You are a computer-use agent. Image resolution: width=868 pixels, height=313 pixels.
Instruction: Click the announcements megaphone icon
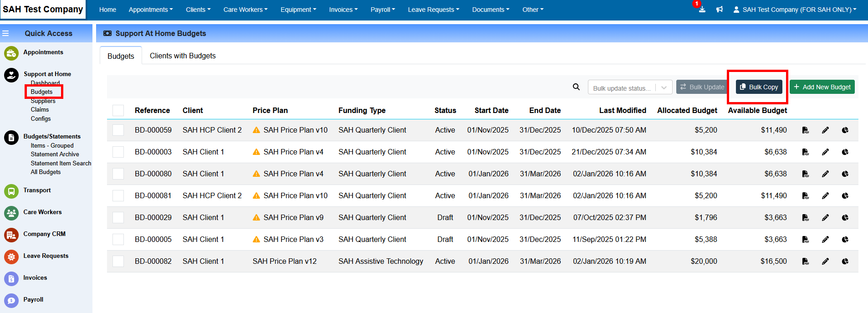point(720,10)
